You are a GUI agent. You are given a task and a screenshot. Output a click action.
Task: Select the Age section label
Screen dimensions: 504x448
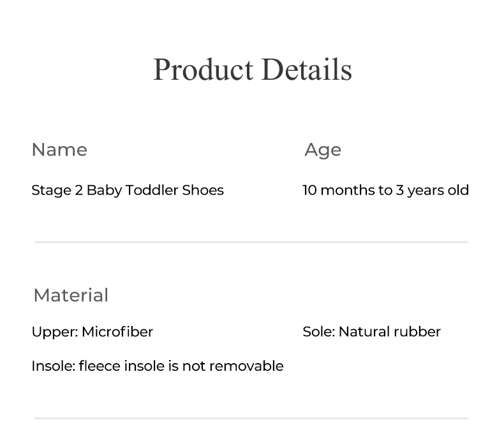323,150
